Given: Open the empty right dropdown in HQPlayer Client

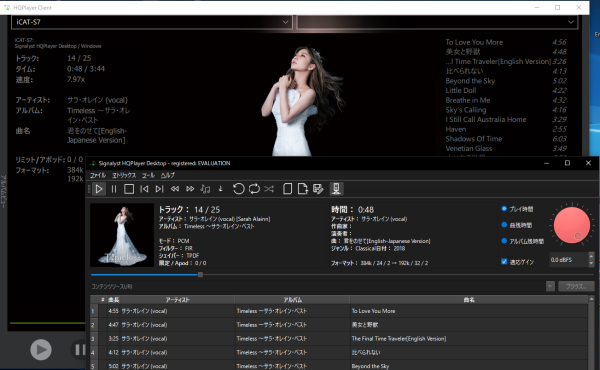Looking at the screenshot, I should pyautogui.click(x=437, y=22).
